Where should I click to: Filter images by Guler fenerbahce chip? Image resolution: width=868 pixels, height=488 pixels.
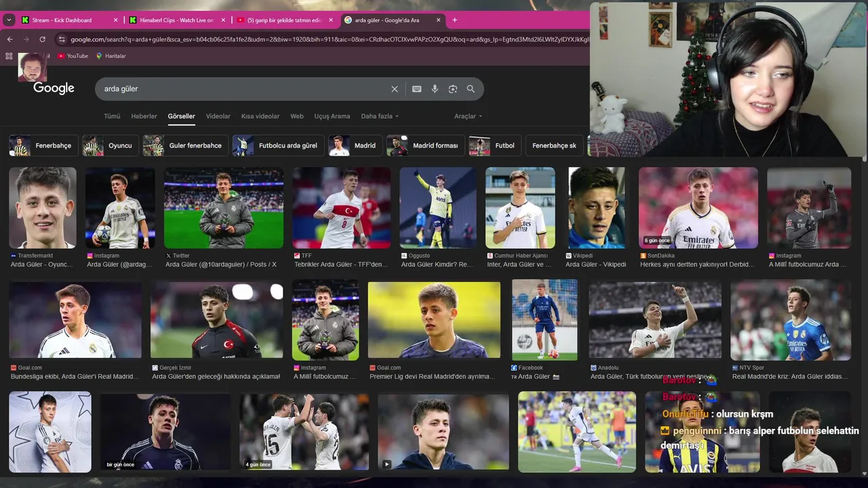tap(184, 146)
